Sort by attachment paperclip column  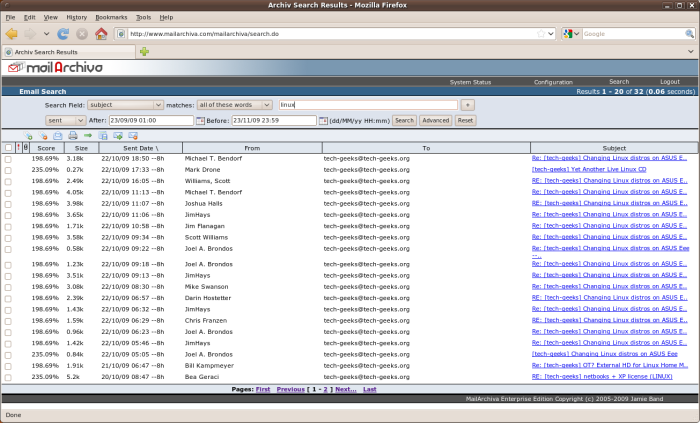(x=25, y=148)
